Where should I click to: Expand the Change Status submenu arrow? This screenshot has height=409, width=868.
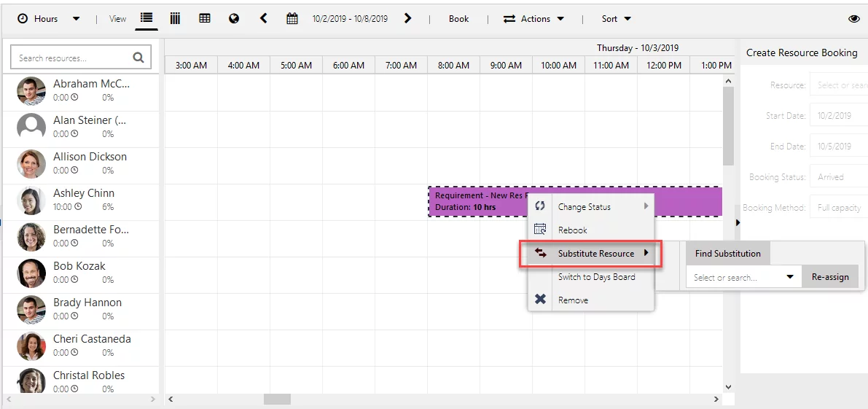click(646, 206)
